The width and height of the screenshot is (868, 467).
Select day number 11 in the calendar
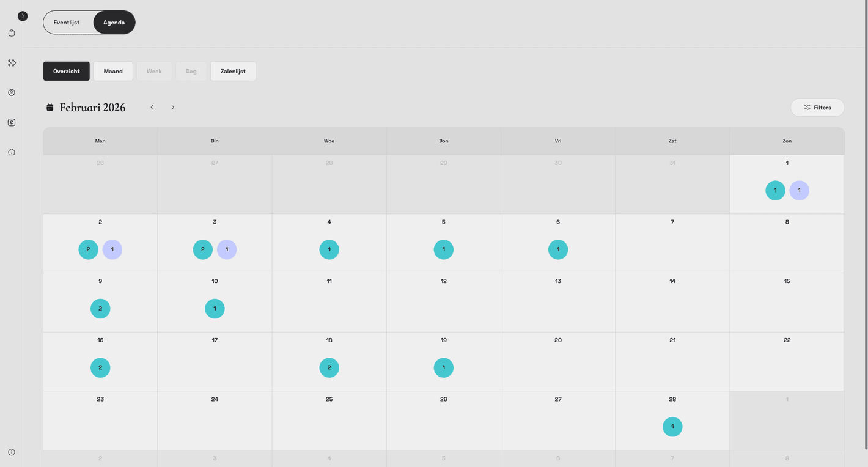tap(329, 281)
